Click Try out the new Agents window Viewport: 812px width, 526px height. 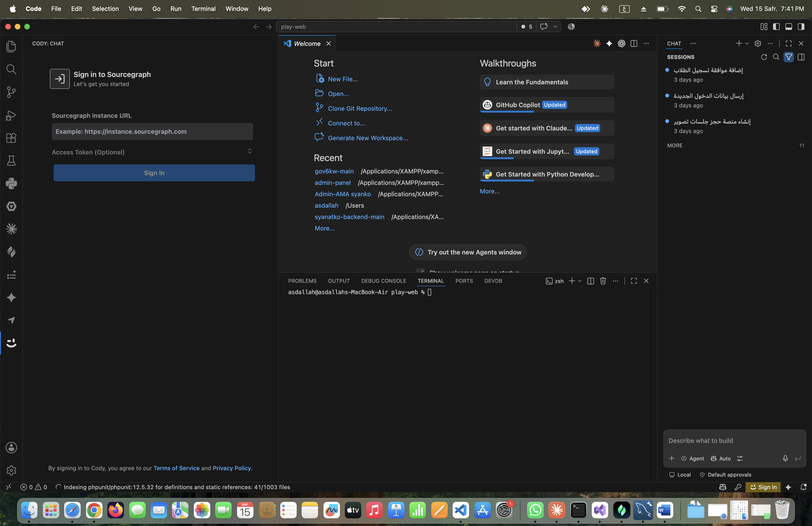(468, 252)
